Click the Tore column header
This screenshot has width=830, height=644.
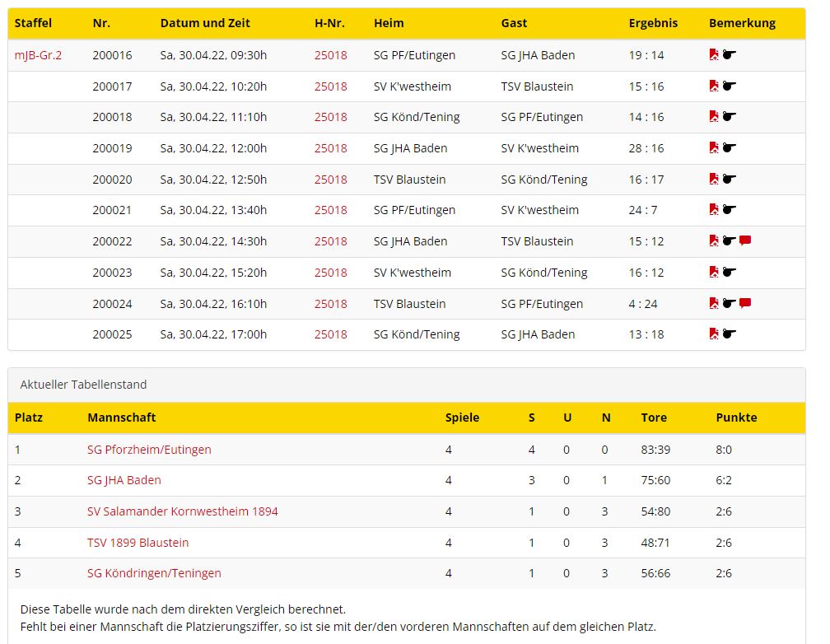click(x=655, y=418)
